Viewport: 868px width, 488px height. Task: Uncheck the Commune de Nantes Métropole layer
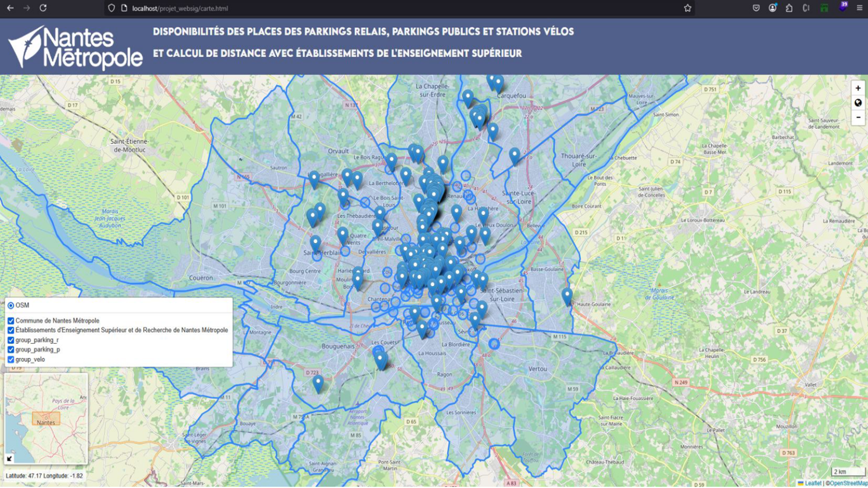pos(11,321)
